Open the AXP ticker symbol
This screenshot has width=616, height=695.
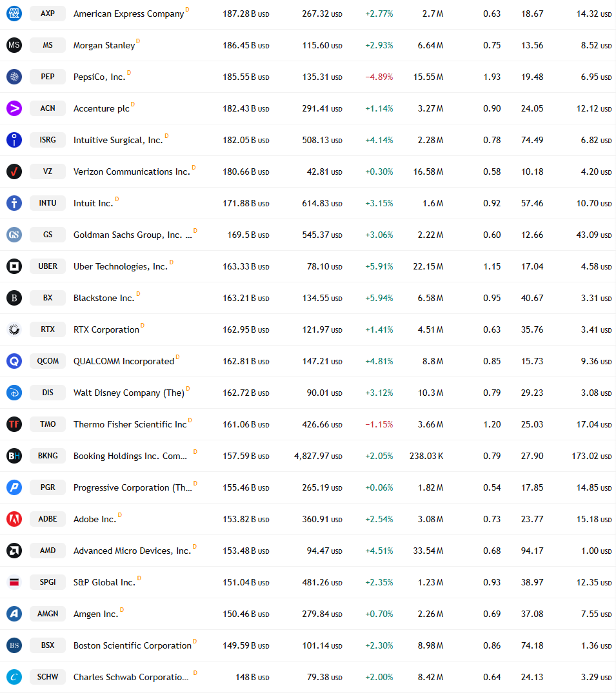[x=48, y=14]
